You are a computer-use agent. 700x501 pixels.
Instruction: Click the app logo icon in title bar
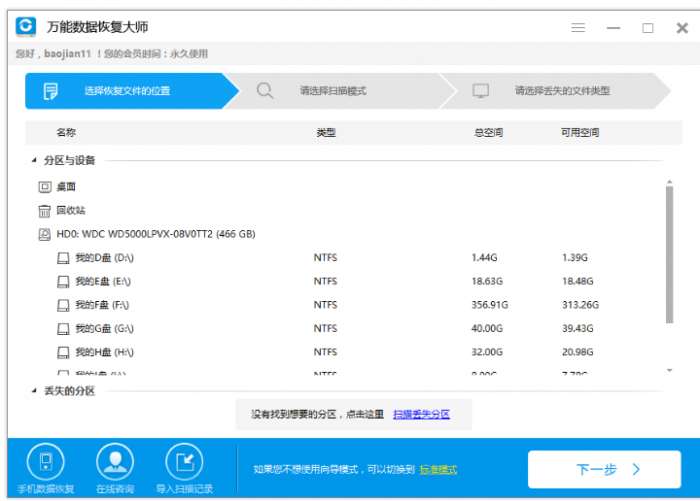[x=25, y=26]
